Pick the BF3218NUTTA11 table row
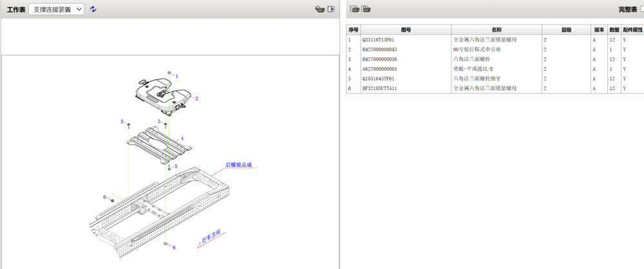 (406, 88)
